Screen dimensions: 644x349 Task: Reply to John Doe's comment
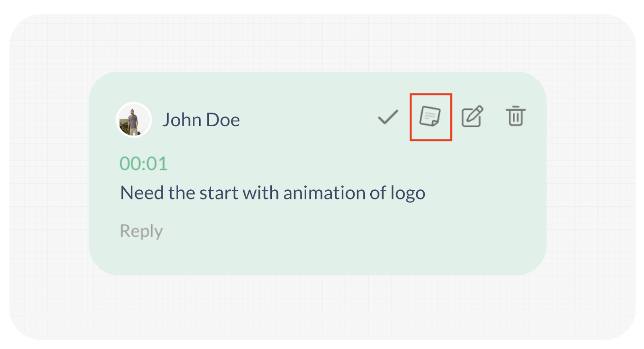[141, 231]
